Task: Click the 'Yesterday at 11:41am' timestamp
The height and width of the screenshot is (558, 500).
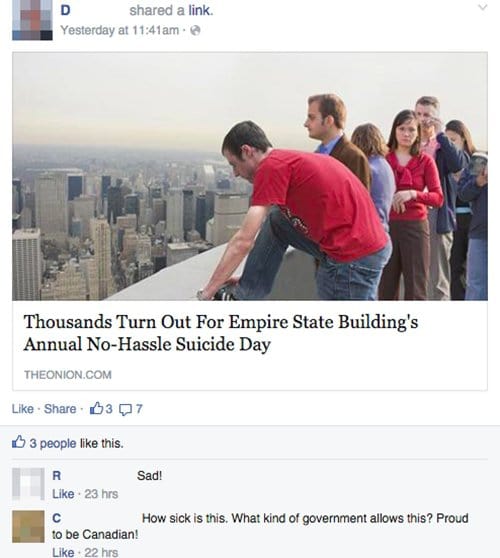Action: click(x=120, y=30)
